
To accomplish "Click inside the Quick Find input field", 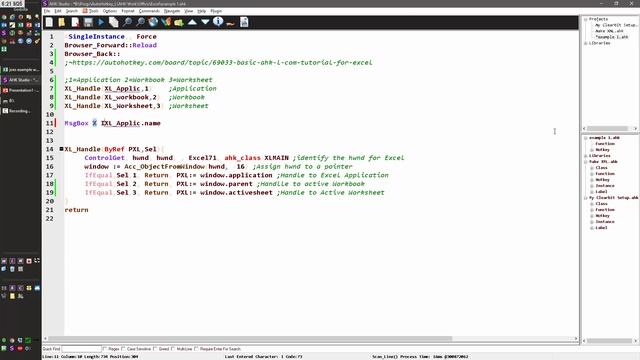I will 82,349.
